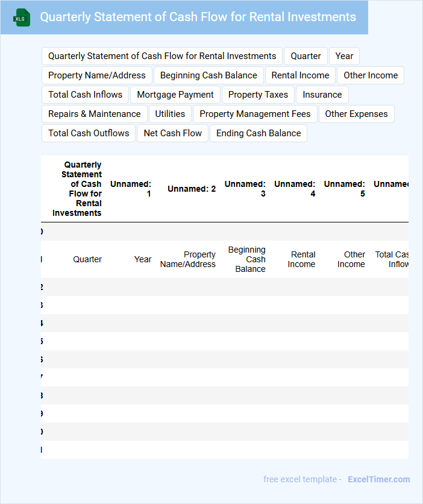Click the Ending Cash Balance tag

click(x=258, y=133)
